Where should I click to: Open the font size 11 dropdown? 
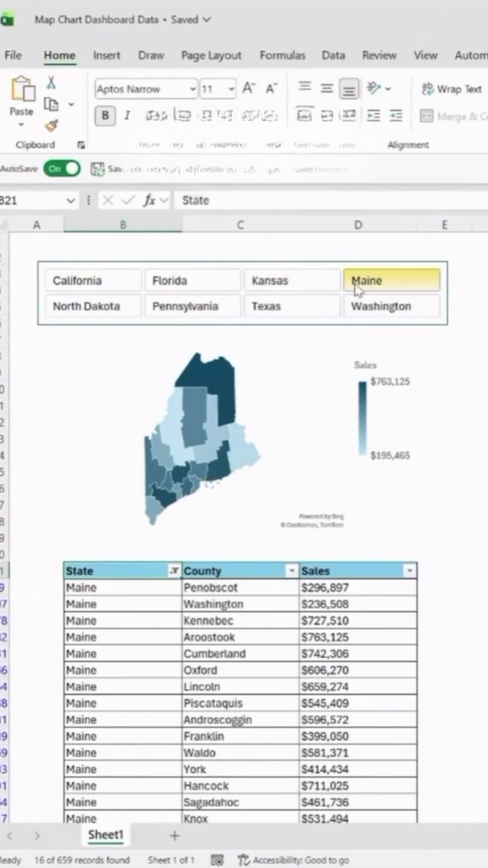pos(231,89)
